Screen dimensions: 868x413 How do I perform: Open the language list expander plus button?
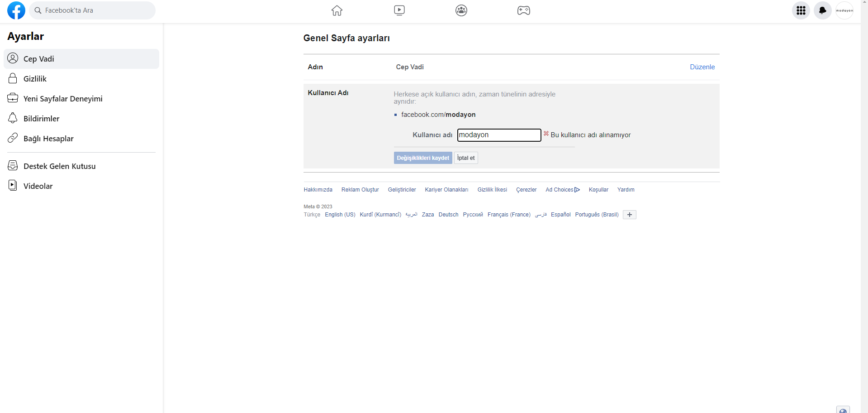click(629, 214)
